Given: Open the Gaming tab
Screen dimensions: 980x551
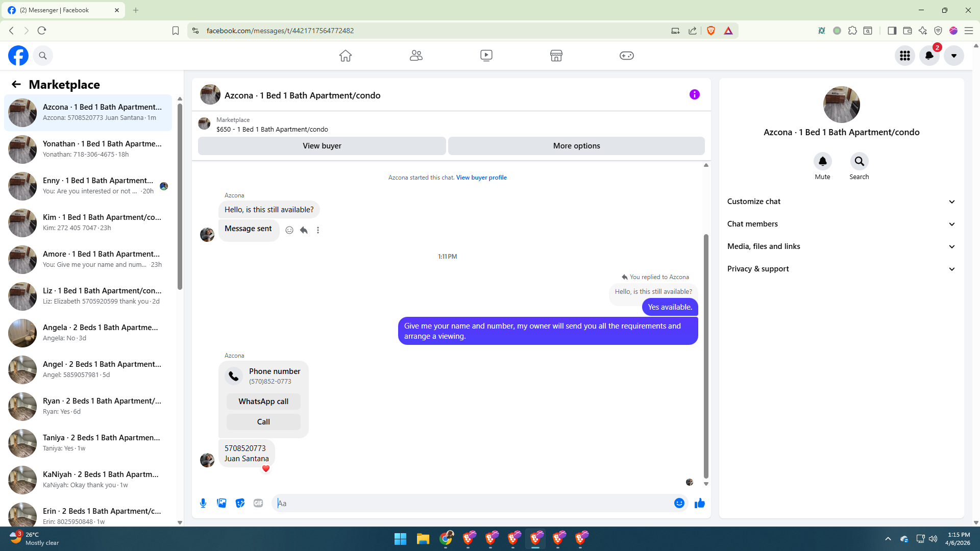Looking at the screenshot, I should click(627, 56).
